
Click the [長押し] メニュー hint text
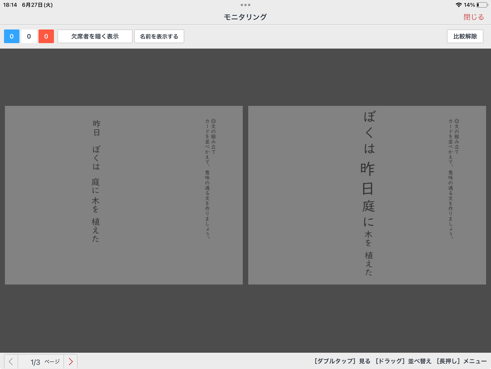(x=461, y=361)
